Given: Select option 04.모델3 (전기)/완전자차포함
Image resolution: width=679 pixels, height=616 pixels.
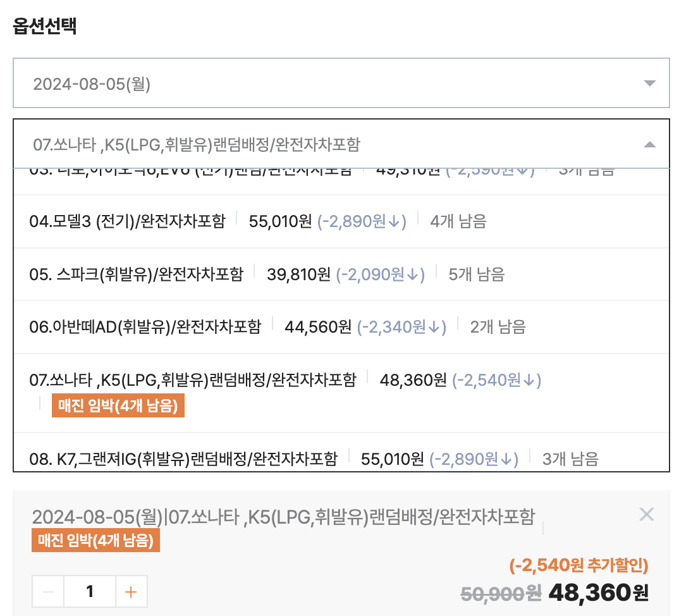Looking at the screenshot, I should point(341,221).
